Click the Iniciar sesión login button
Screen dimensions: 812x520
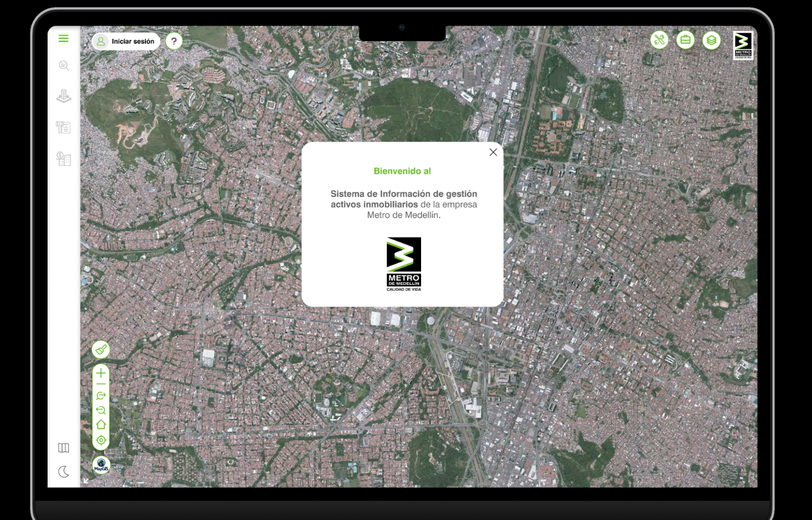coord(126,41)
